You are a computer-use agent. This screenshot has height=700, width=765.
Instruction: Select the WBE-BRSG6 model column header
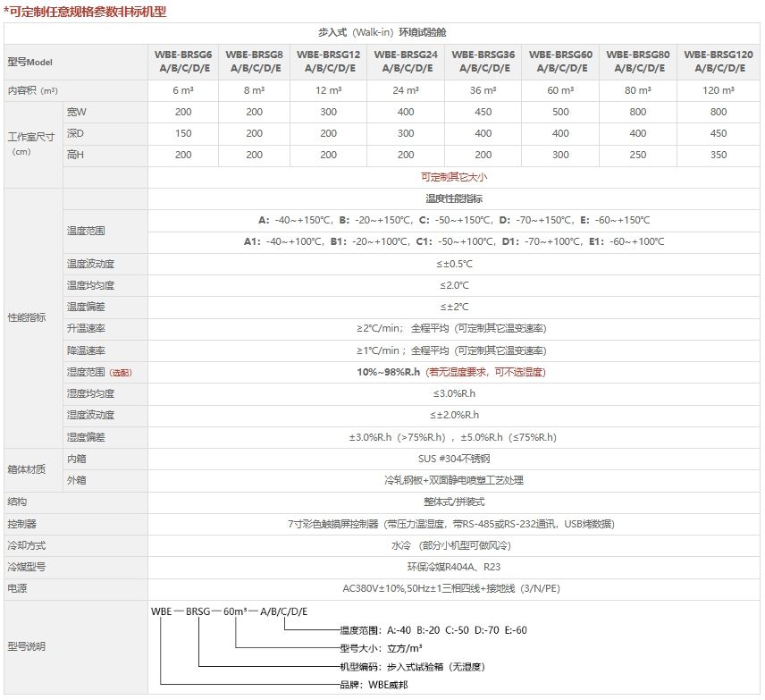click(182, 61)
